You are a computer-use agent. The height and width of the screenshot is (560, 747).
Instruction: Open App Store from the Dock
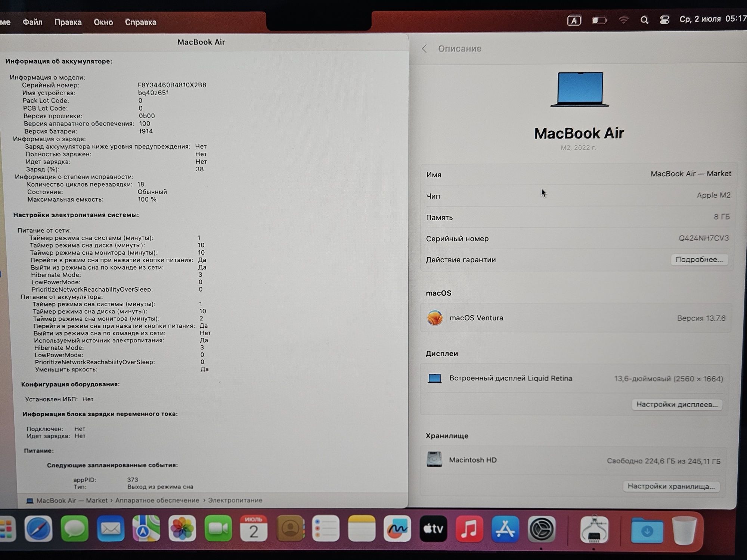point(505,529)
